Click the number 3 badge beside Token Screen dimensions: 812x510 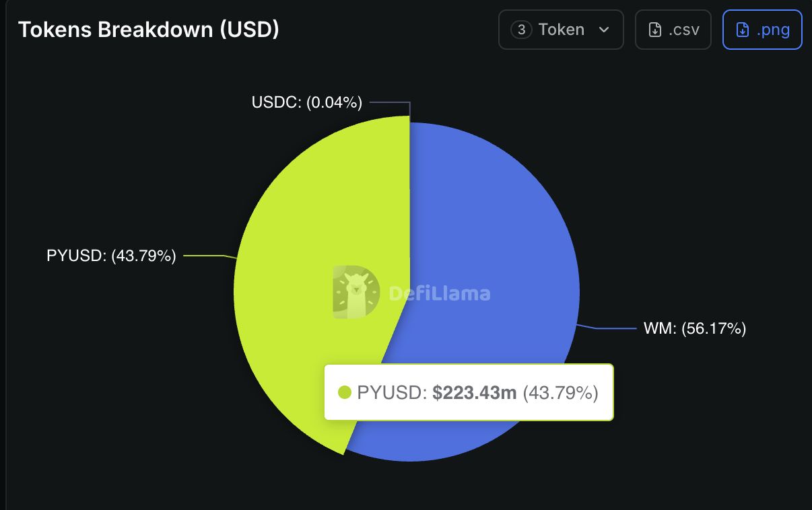point(522,30)
